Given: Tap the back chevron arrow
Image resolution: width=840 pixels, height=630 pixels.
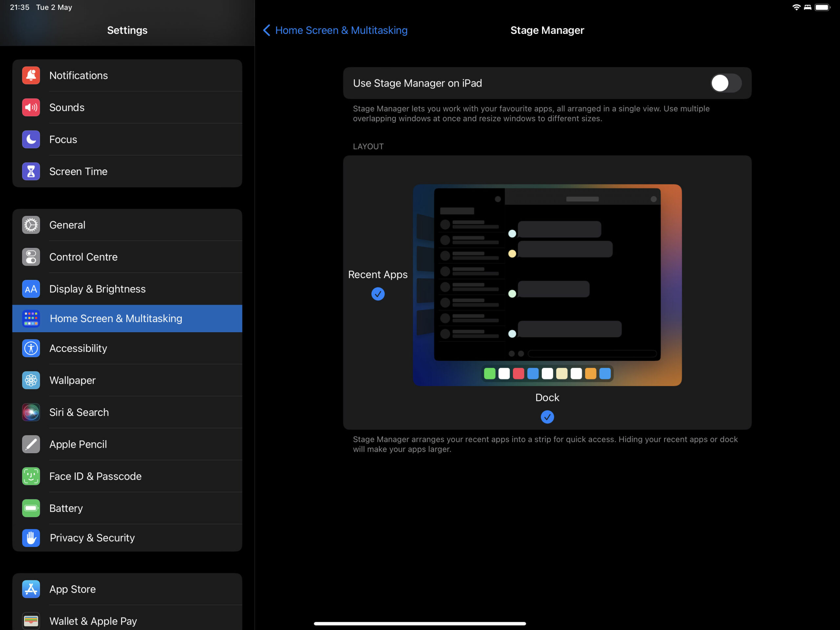Looking at the screenshot, I should (266, 31).
